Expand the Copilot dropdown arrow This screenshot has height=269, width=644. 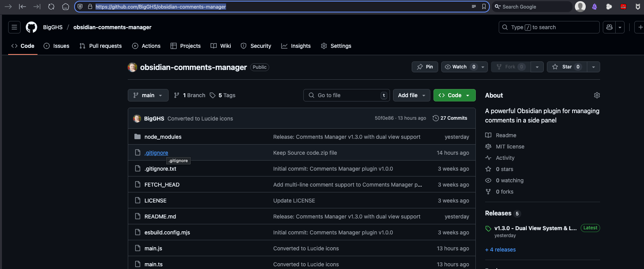[x=620, y=27]
